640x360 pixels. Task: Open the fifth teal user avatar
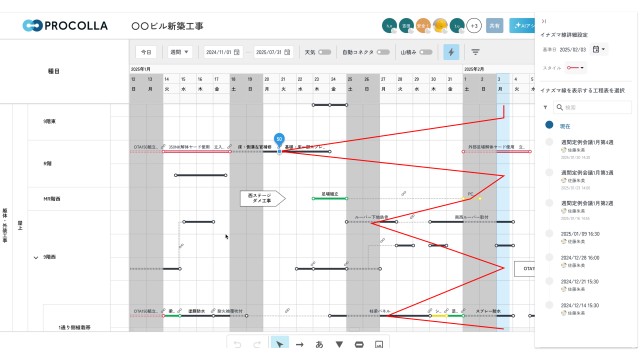point(457,26)
